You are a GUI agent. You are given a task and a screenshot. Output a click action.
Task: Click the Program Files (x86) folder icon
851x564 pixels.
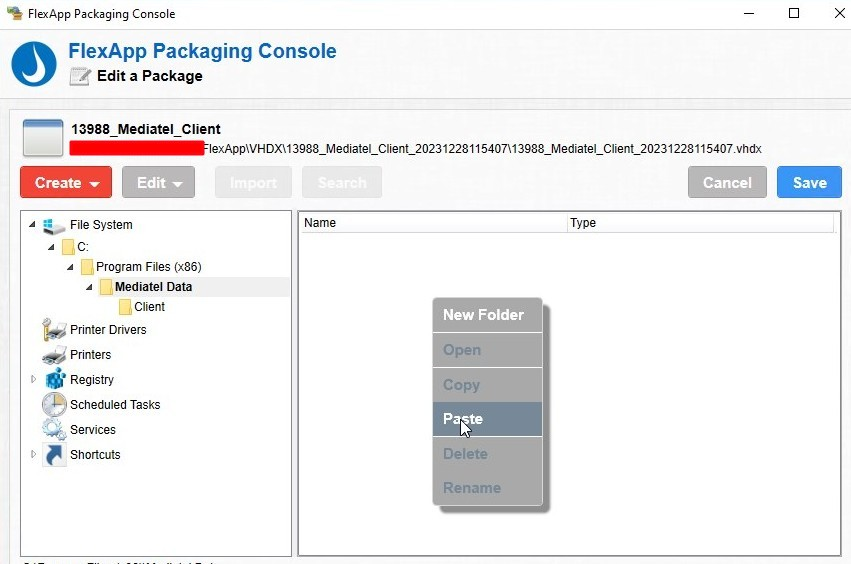(x=87, y=267)
